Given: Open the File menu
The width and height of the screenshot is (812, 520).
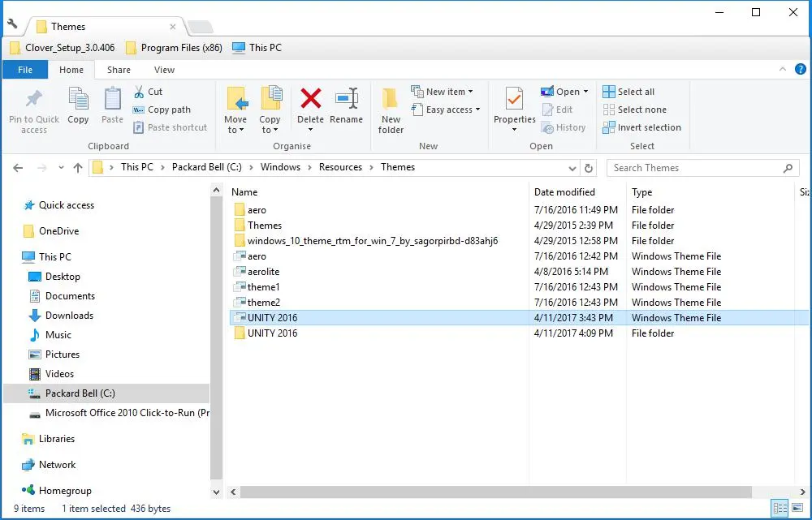Looking at the screenshot, I should point(25,70).
